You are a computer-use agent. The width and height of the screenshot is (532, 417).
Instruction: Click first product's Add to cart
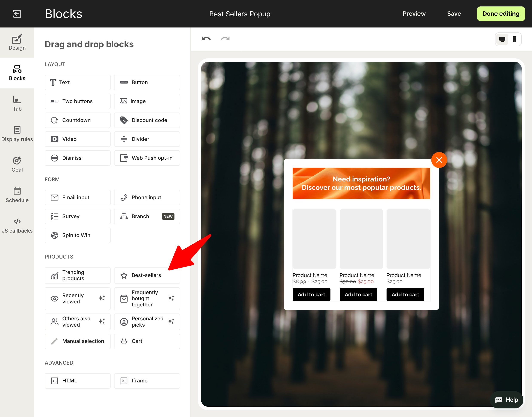pos(311,294)
